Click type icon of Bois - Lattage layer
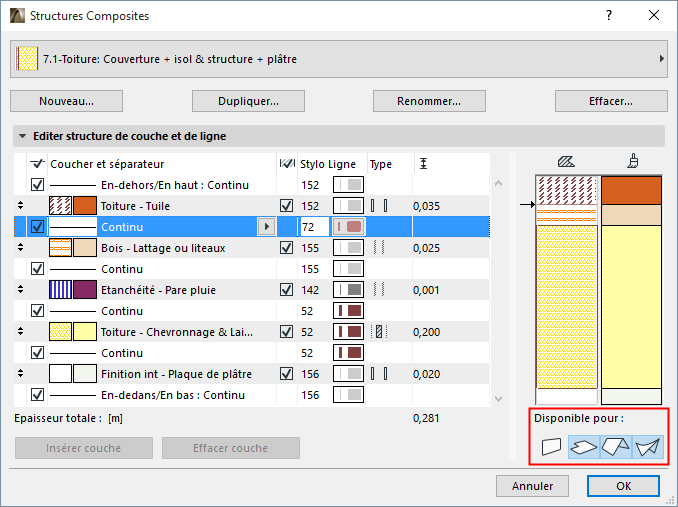Image resolution: width=678 pixels, height=507 pixels. [x=379, y=248]
